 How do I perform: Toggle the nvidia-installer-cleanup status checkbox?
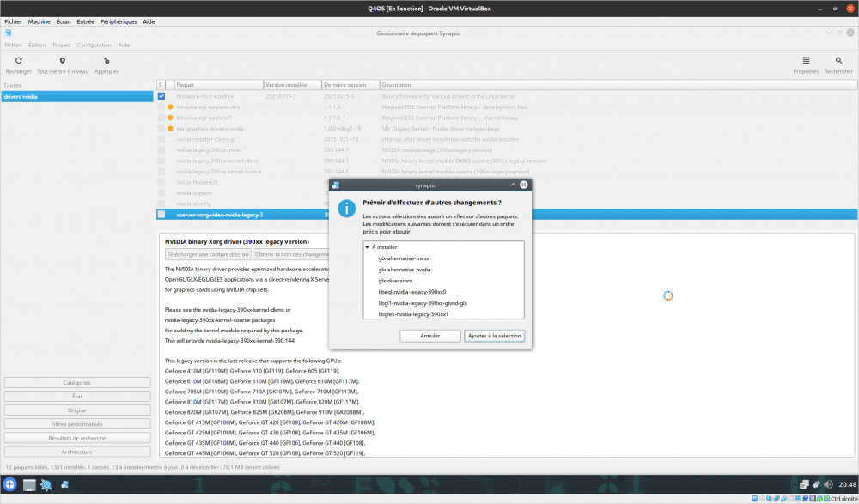point(161,139)
